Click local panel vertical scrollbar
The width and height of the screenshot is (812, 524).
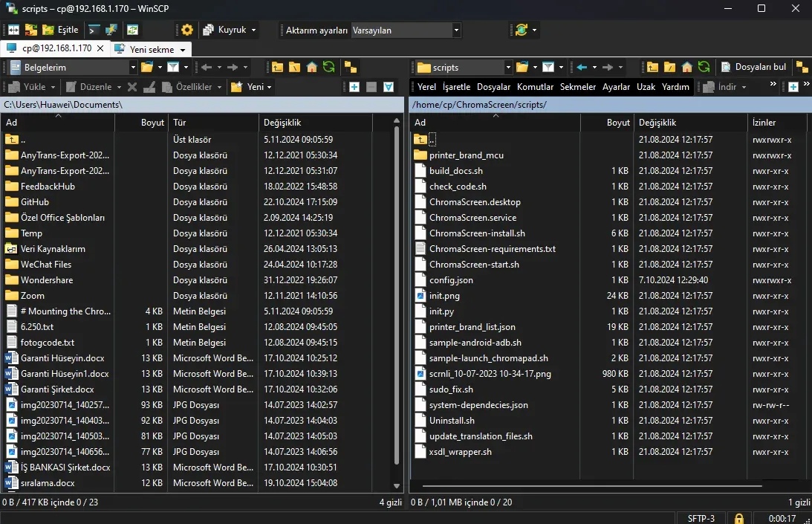[397, 295]
